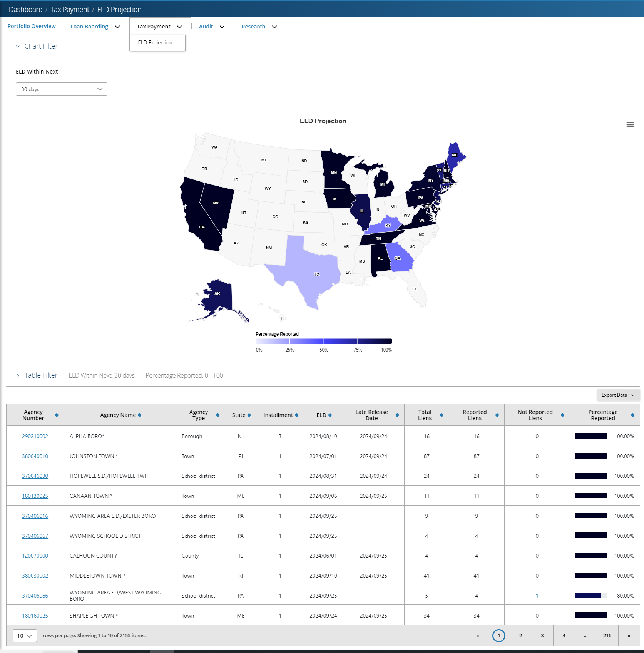Viewport: 644px width, 653px height.
Task: Click the Export Data button
Action: pos(617,395)
